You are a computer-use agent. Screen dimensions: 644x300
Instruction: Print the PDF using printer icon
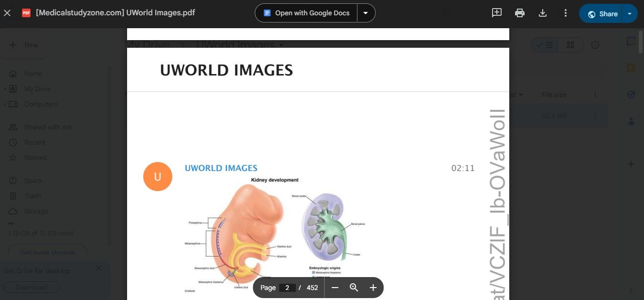click(x=520, y=13)
